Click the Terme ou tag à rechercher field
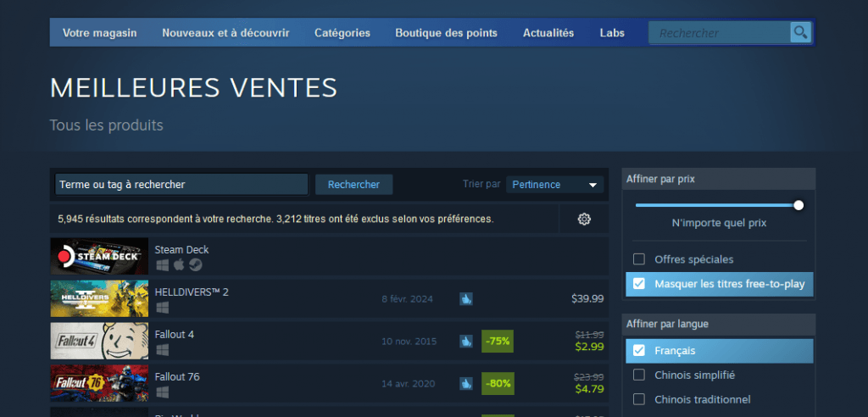868x417 pixels. [181, 185]
